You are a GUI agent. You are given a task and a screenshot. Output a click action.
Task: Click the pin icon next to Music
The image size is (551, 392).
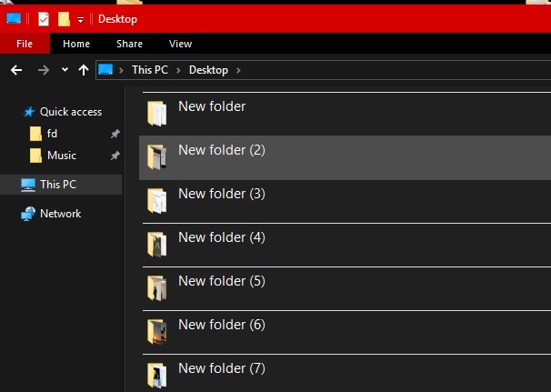(x=115, y=156)
